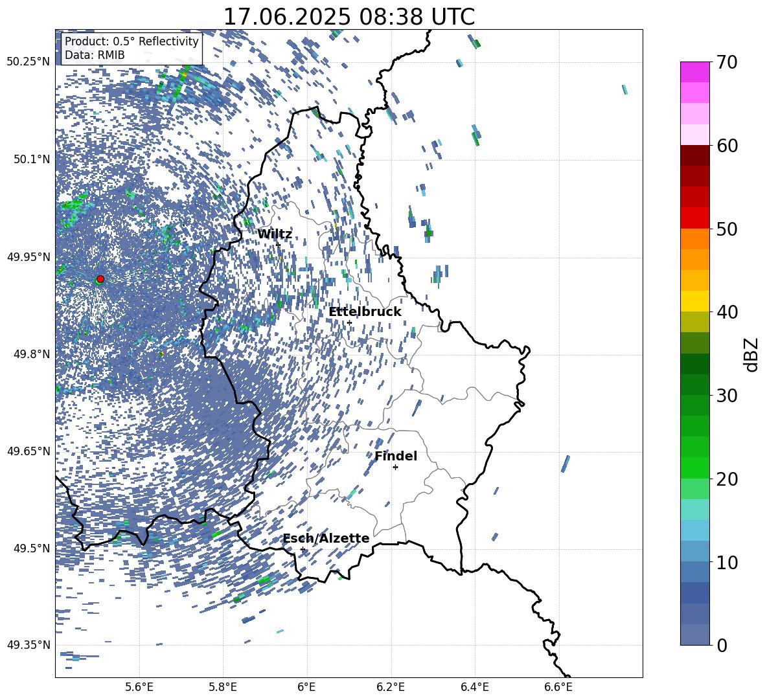This screenshot has height=700, width=767.
Task: Click the Ettelbruck station cross marker
Action: 349,322
